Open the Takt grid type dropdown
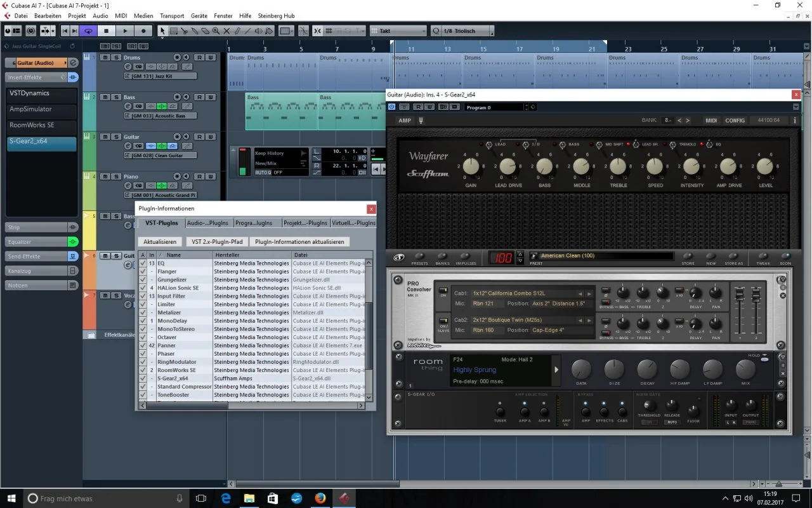Image resolution: width=812 pixels, height=508 pixels. pos(398,30)
